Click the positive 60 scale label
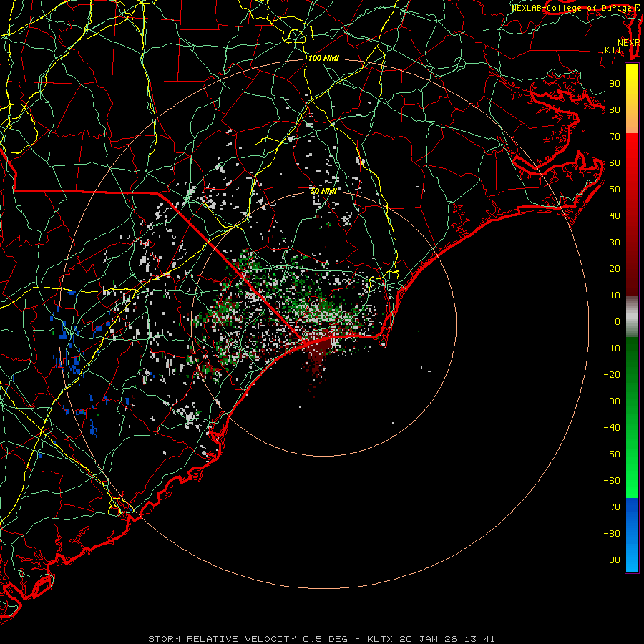Image resolution: width=644 pixels, height=644 pixels. coord(615,162)
